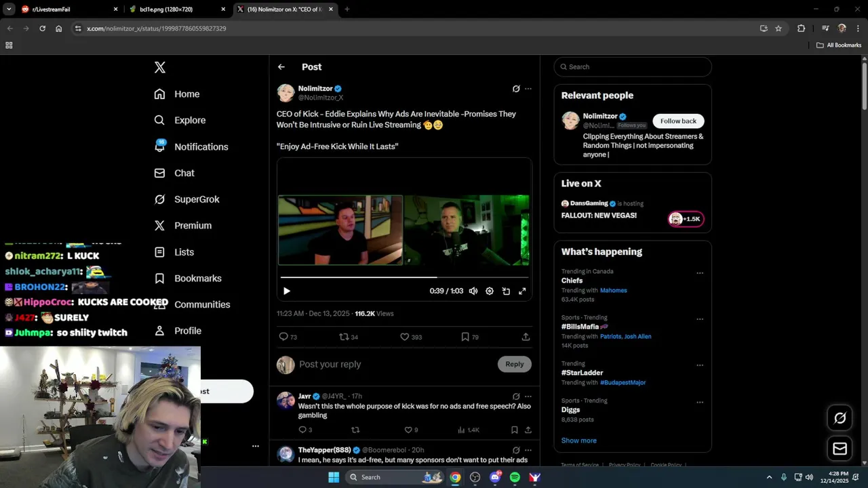Bookmark the post with 79 bookmarks

coord(470,337)
